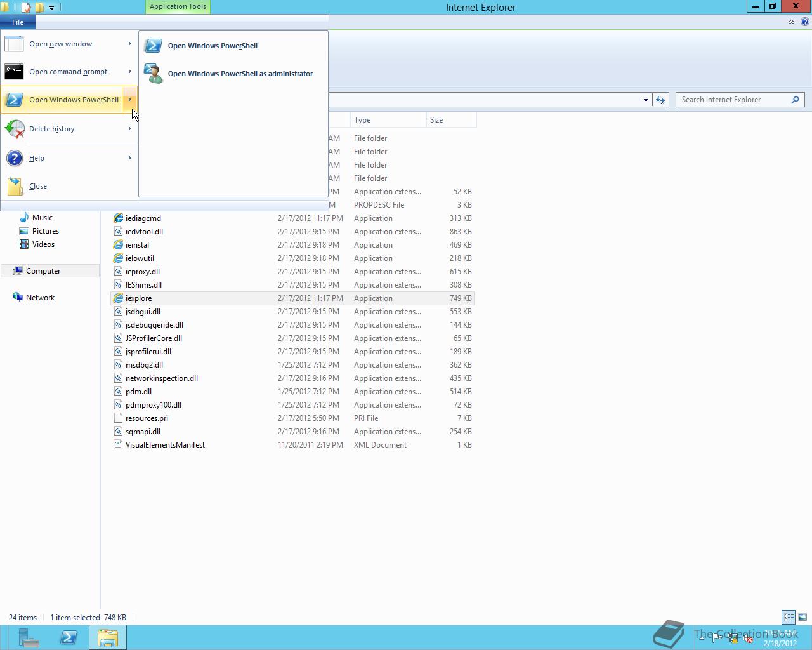
Task: Click the Pictures library icon
Action: tap(24, 231)
